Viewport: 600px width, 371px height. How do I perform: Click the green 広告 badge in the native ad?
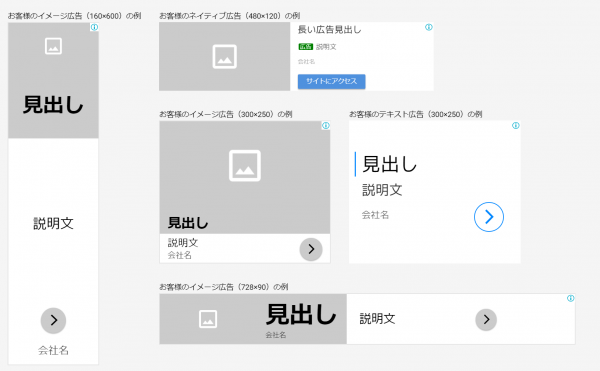pos(306,47)
